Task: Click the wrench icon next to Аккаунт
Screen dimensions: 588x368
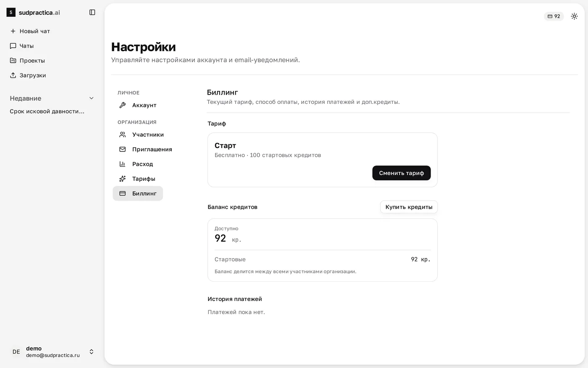Action: pos(123,105)
